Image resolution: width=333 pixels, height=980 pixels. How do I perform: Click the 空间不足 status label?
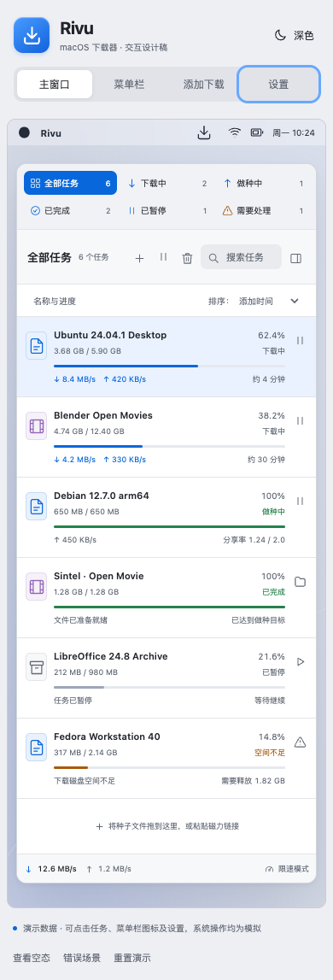point(270,753)
